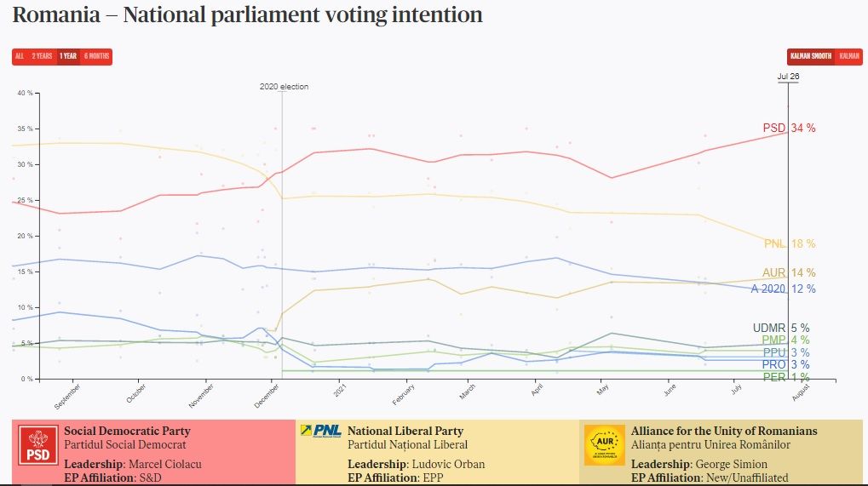Click the AUR party logo icon
This screenshot has height=486, width=868.
point(604,444)
